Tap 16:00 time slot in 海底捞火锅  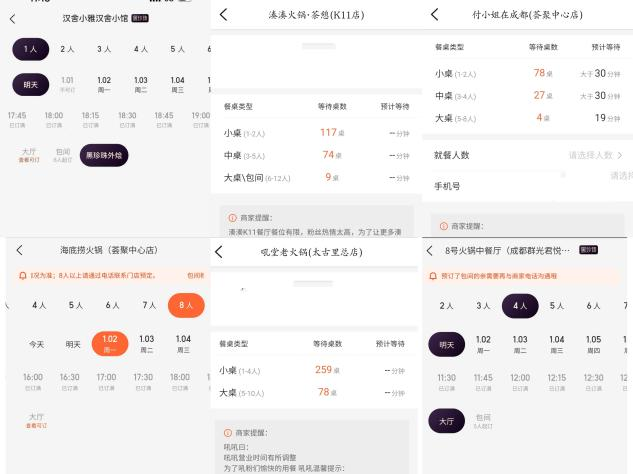(x=33, y=382)
